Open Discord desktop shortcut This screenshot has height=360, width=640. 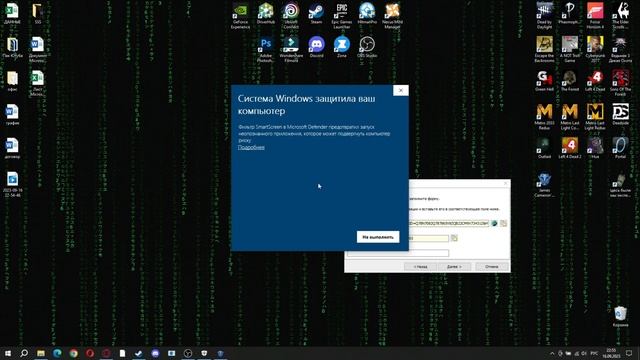click(x=316, y=47)
